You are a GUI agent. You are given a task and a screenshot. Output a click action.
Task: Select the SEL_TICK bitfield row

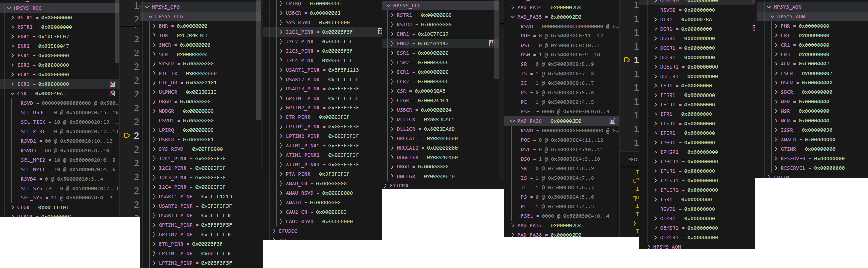click(x=65, y=122)
